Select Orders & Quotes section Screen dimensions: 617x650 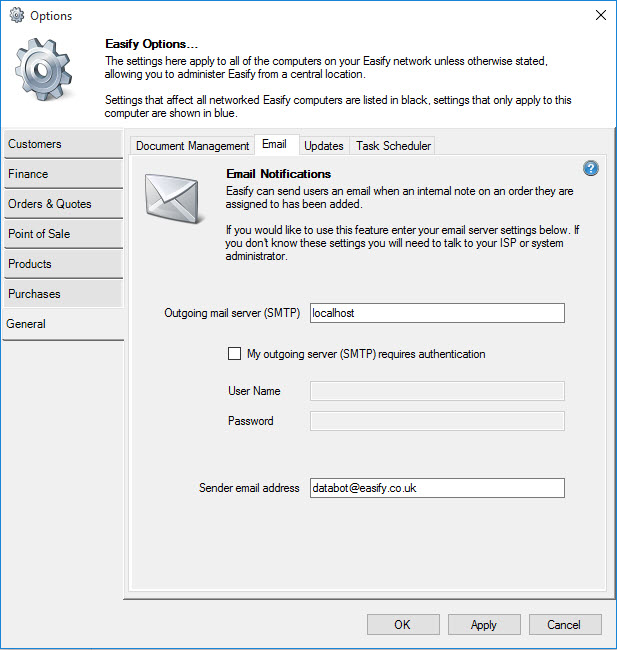[63, 204]
